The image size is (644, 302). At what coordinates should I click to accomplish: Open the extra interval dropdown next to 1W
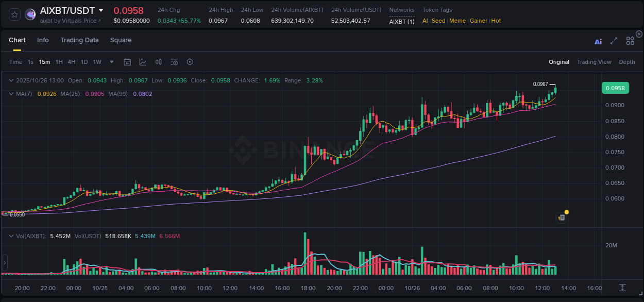tap(111, 61)
